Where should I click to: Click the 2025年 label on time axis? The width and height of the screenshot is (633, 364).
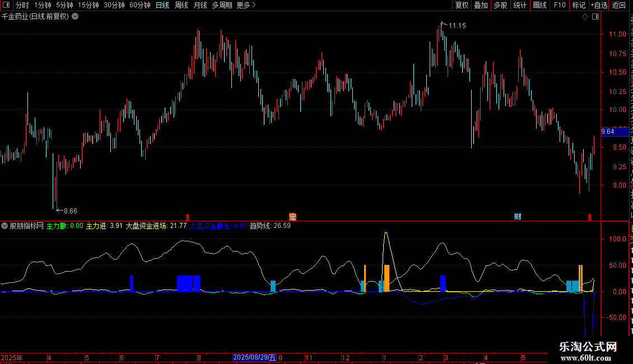(12, 357)
